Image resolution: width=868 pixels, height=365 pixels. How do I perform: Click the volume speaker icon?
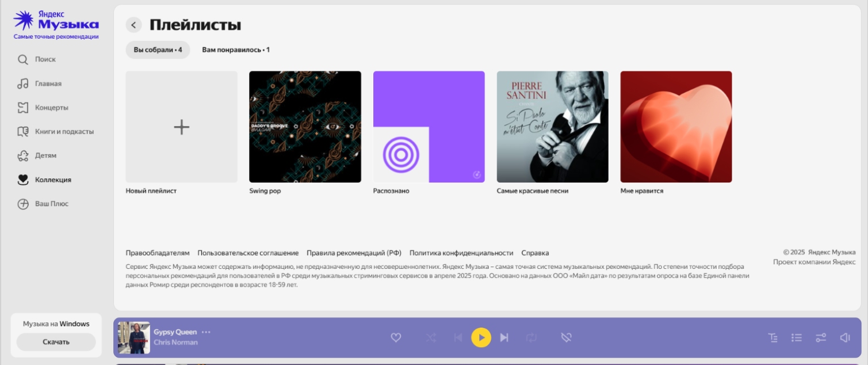coord(845,338)
